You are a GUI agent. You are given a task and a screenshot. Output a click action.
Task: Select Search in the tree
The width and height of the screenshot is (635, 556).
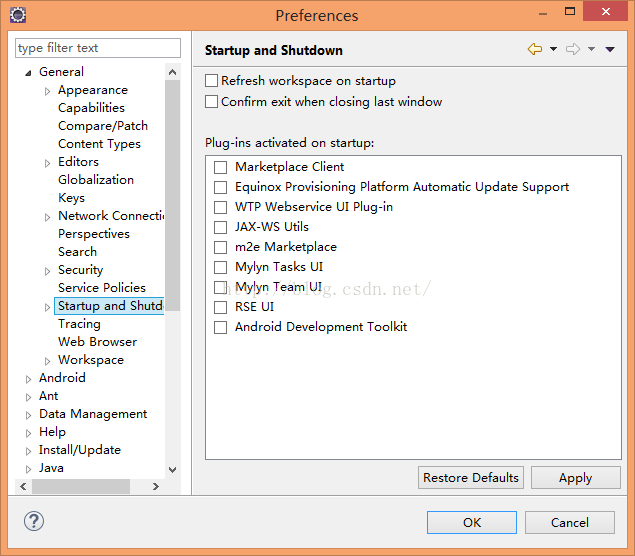point(77,251)
